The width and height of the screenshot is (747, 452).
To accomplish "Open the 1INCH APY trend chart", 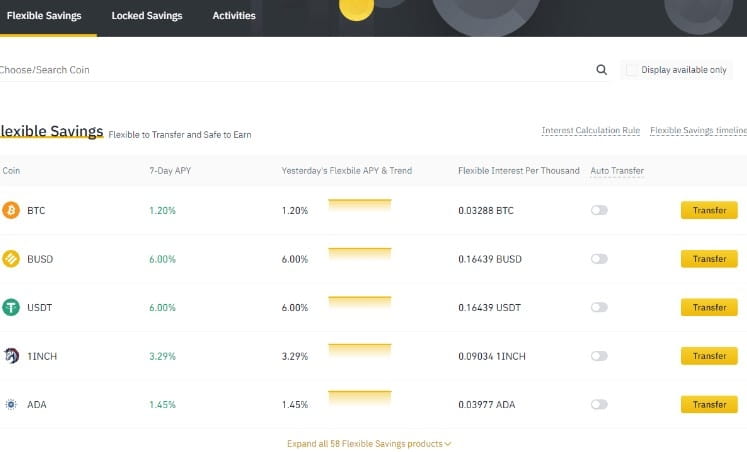I will [x=359, y=356].
